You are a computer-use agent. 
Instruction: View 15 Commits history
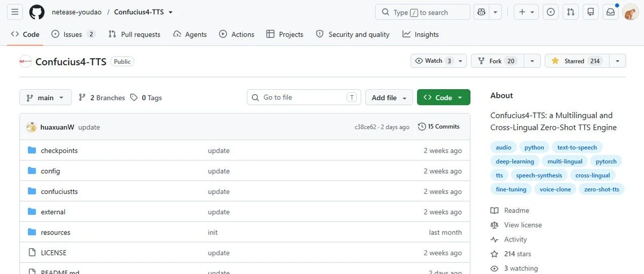tap(439, 127)
